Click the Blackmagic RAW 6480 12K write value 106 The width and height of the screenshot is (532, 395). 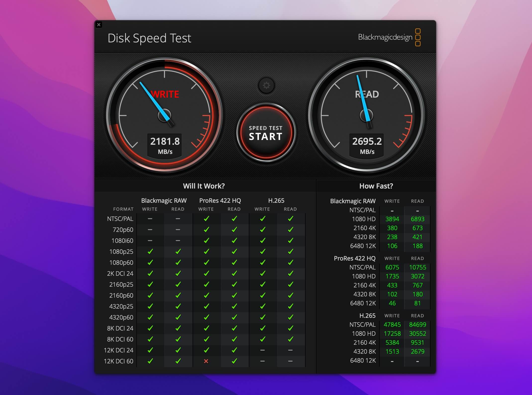[x=392, y=246]
